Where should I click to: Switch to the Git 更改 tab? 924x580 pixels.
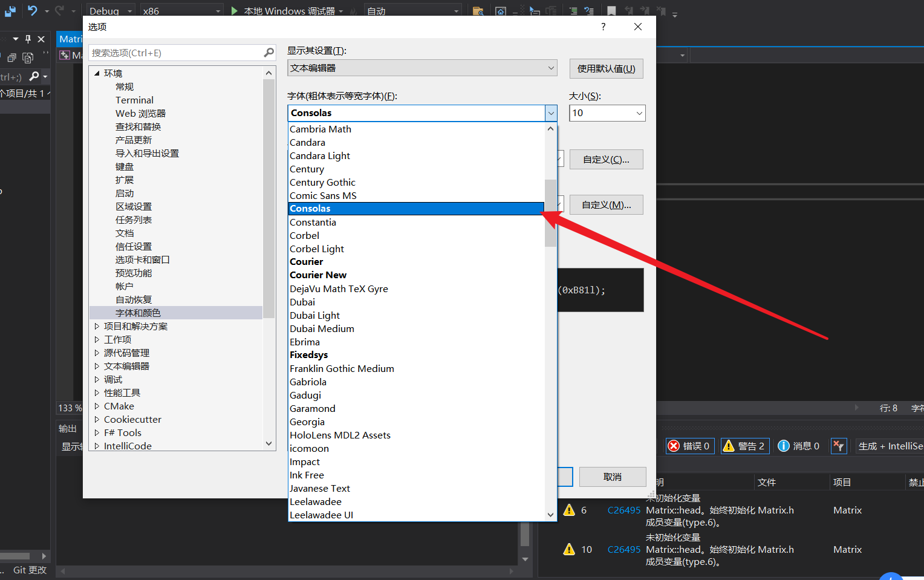point(30,570)
